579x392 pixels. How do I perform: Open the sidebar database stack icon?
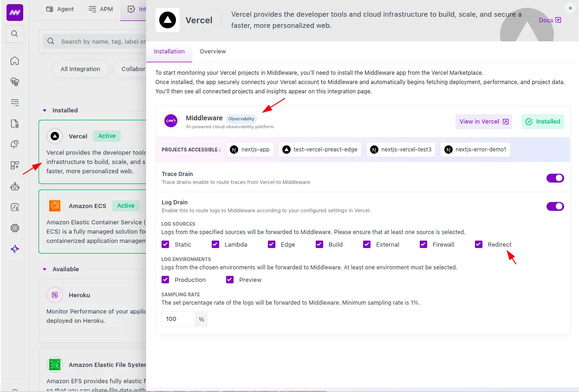[x=15, y=82]
